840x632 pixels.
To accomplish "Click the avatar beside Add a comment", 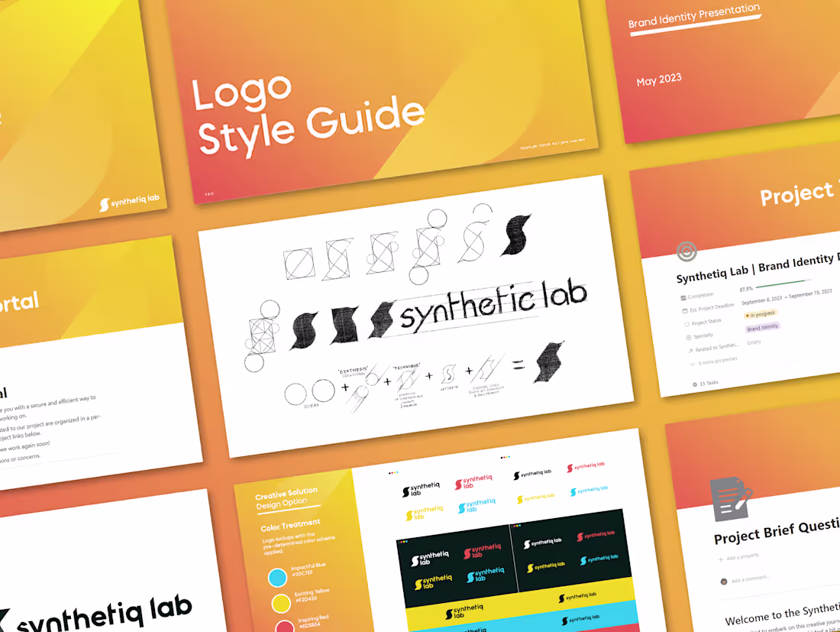I will [724, 582].
